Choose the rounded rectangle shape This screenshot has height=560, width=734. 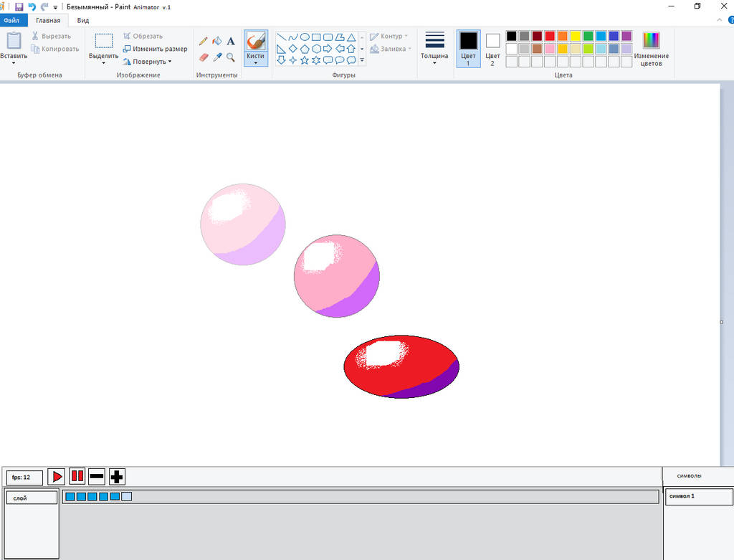click(x=328, y=37)
